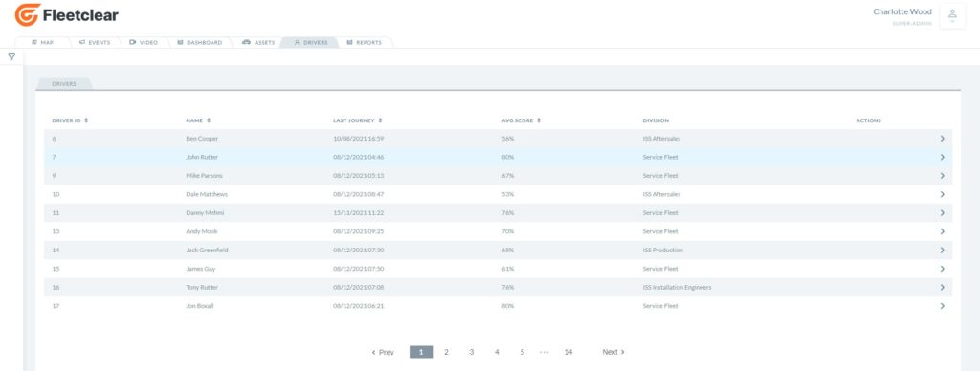Click Andy Monk's 70% average score
The width and height of the screenshot is (980, 371).
tap(507, 231)
